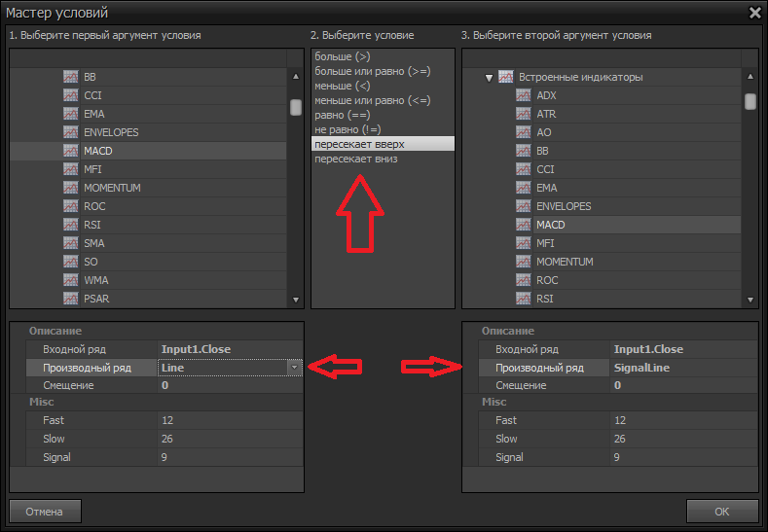Select SMA in the first argument list
This screenshot has width=768, height=532.
(94, 243)
